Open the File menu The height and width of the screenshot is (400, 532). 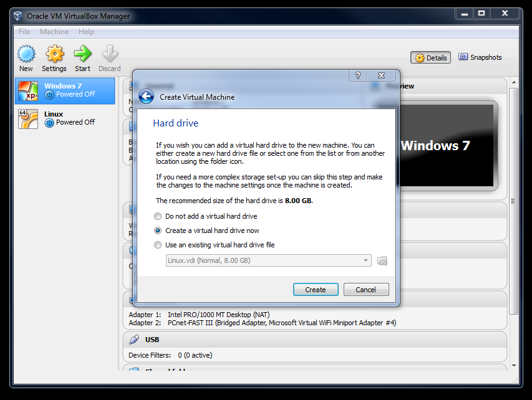pyautogui.click(x=24, y=32)
